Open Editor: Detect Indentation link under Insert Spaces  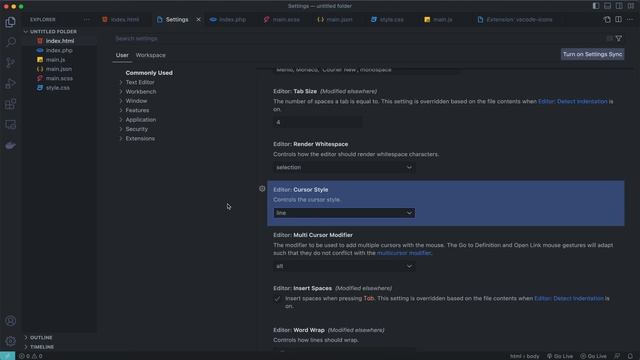[x=569, y=298]
